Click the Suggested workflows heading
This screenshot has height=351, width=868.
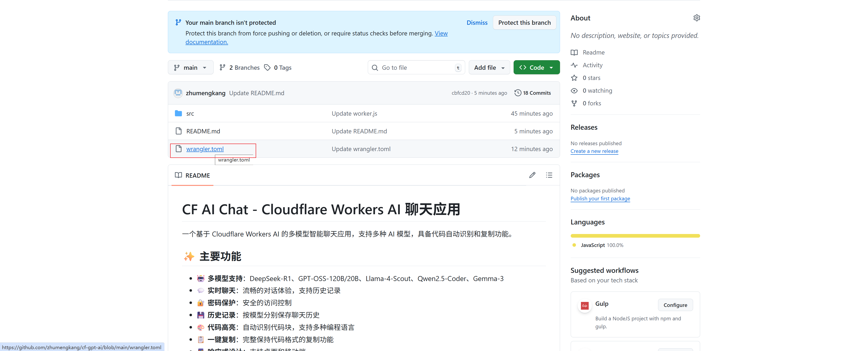[x=604, y=270]
